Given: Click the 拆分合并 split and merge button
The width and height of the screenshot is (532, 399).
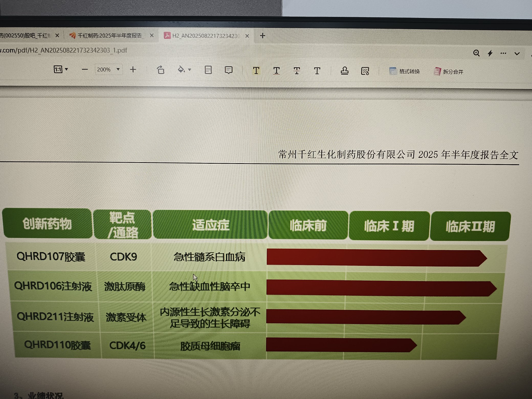Looking at the screenshot, I should [x=449, y=72].
